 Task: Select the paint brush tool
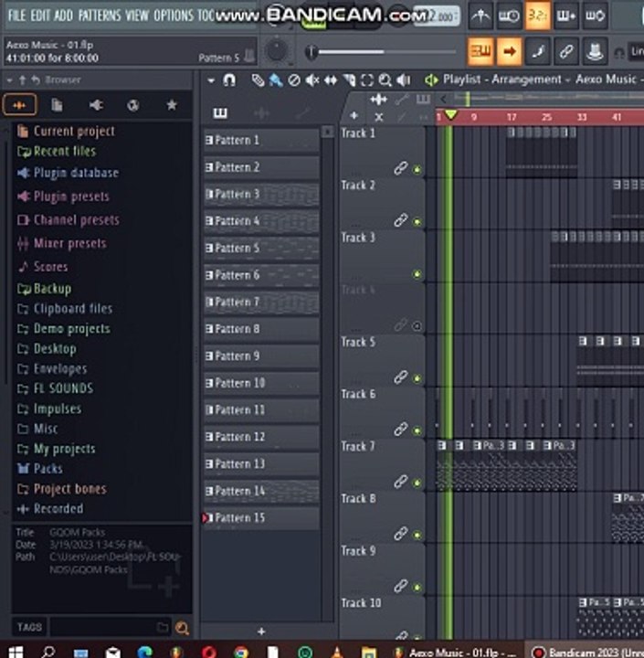pyautogui.click(x=276, y=80)
